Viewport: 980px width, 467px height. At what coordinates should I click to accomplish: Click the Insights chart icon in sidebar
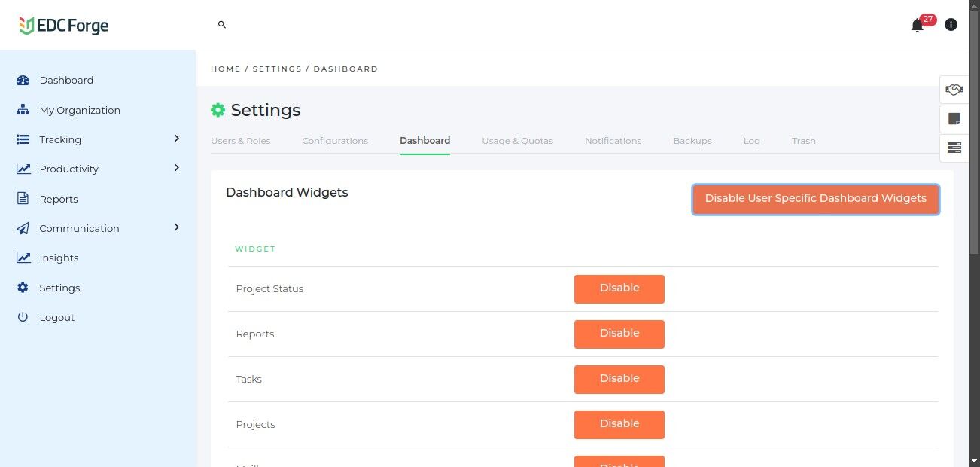23,258
